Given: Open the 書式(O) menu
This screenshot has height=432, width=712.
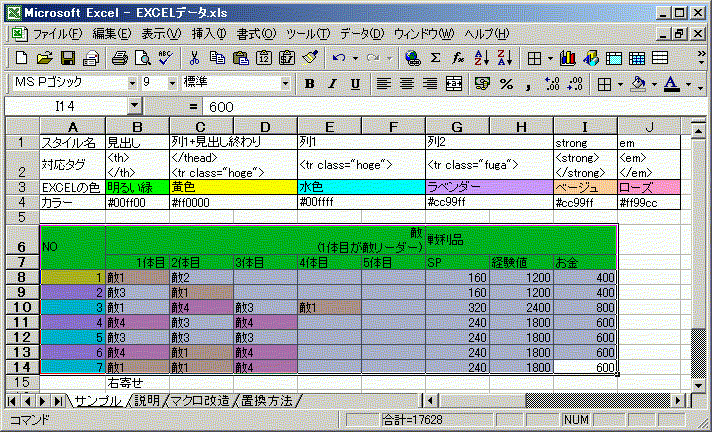Looking at the screenshot, I should click(x=257, y=34).
